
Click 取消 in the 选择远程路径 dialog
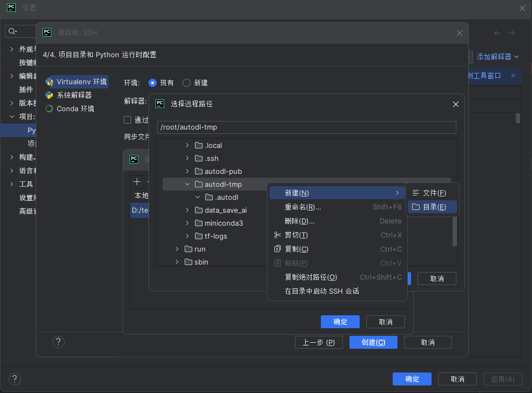[436, 279]
